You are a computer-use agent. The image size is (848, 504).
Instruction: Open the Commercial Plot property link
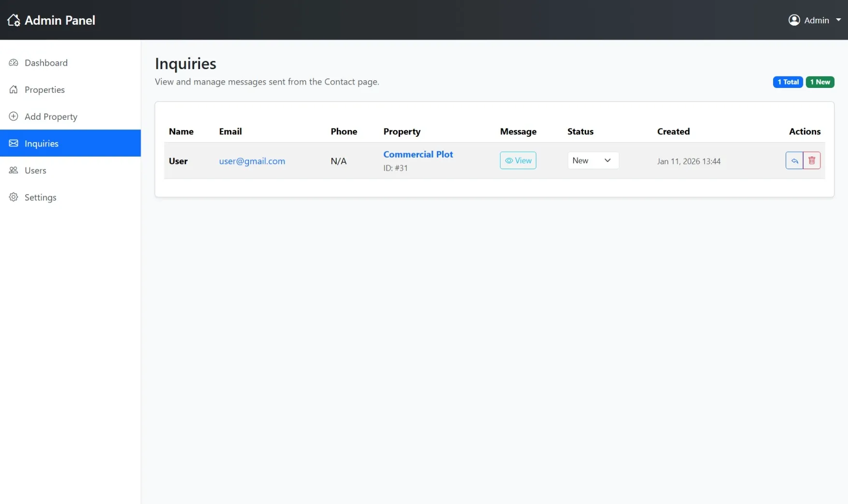click(418, 154)
